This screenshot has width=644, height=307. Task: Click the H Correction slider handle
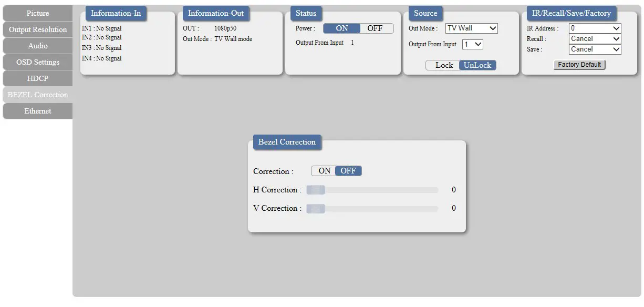click(316, 190)
